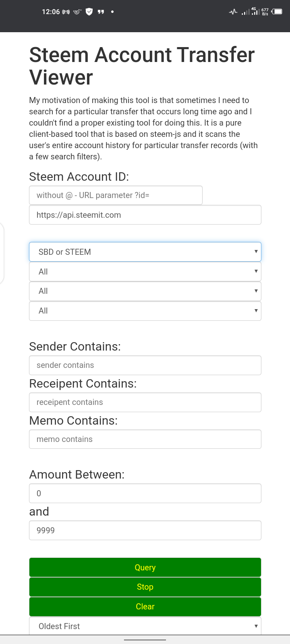The height and width of the screenshot is (644, 290).
Task: Click the green Clear button
Action: (145, 607)
